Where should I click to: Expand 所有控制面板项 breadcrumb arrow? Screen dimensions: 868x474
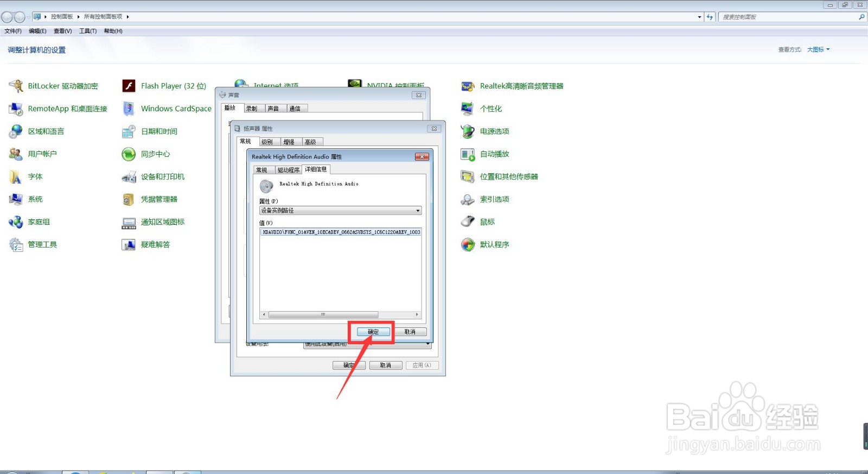point(128,17)
